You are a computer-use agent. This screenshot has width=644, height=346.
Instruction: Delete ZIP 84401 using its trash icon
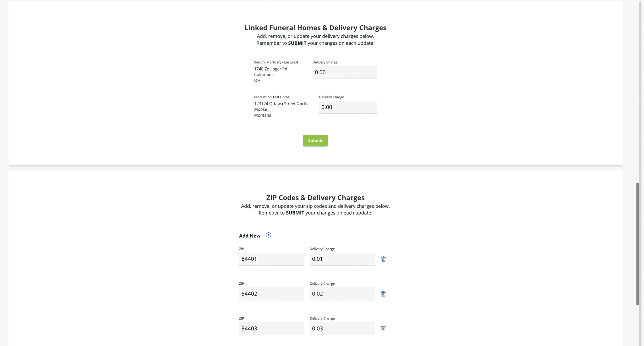point(383,259)
